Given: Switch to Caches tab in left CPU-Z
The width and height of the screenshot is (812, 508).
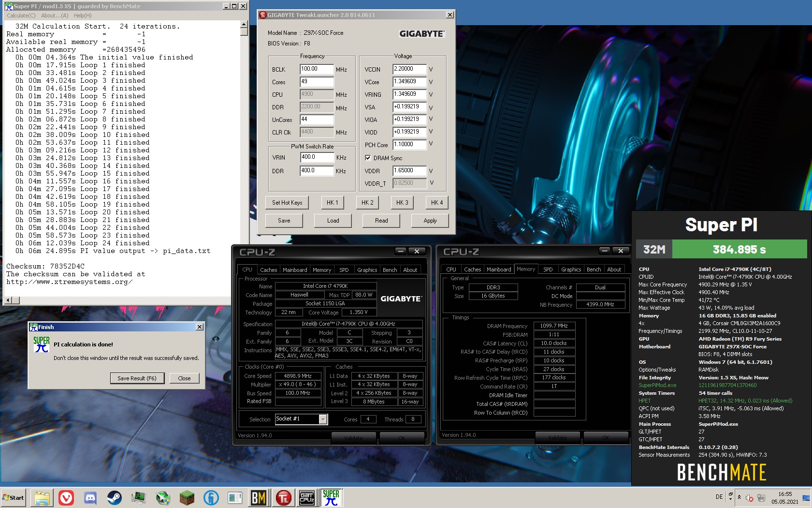Looking at the screenshot, I should (x=268, y=270).
